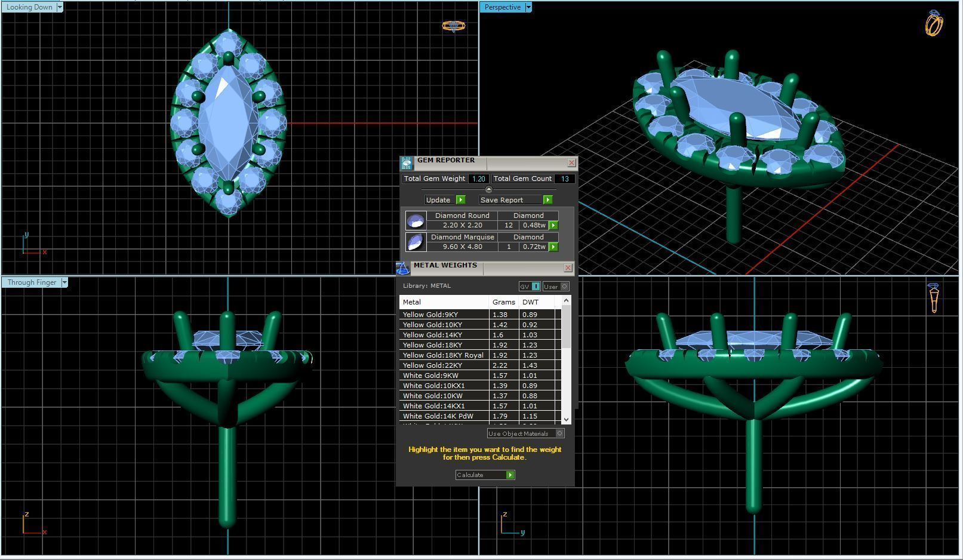This screenshot has width=963, height=560.
Task: Click the Through Finger viewport label
Action: tap(32, 282)
